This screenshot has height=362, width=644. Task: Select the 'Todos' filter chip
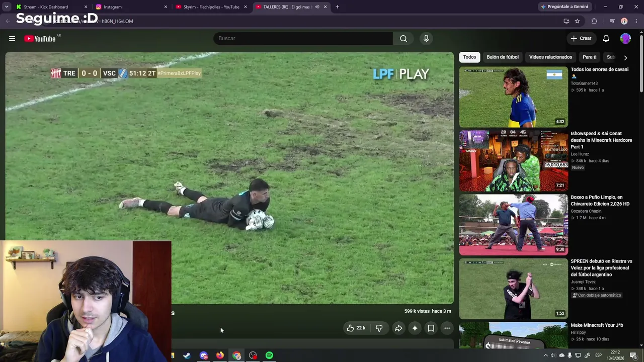[469, 57]
